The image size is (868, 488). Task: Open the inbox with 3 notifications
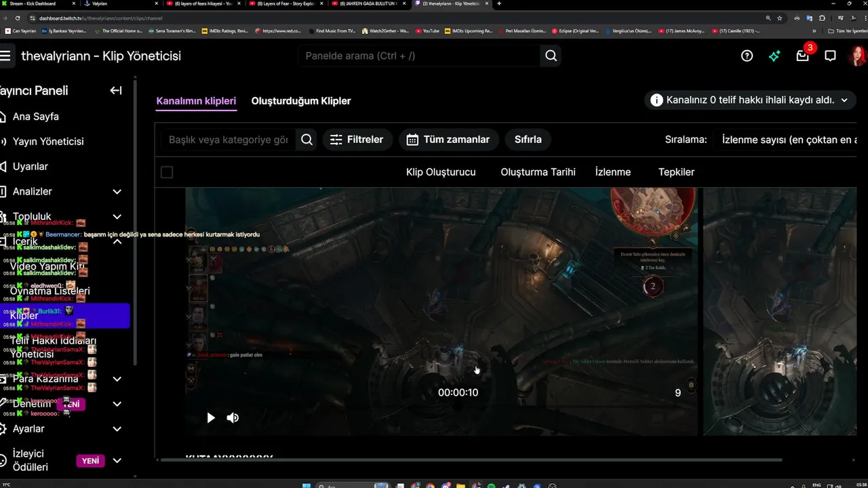tap(803, 56)
